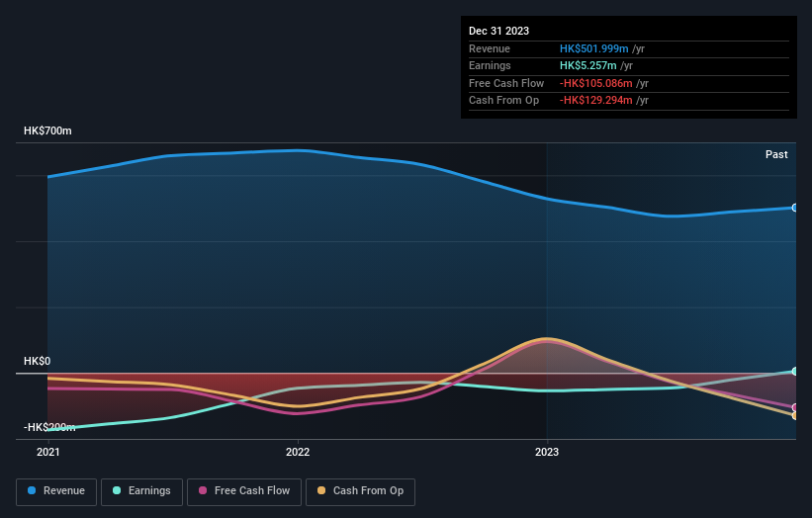Click the pink Free Cash Flow endpoint marker
The width and height of the screenshot is (812, 518).
(795, 407)
